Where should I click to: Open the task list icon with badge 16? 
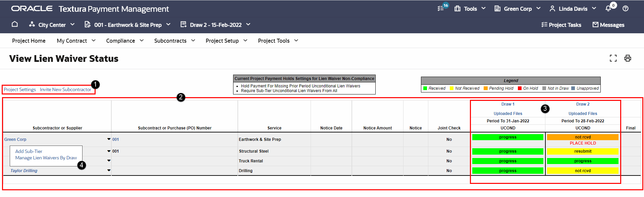441,8
